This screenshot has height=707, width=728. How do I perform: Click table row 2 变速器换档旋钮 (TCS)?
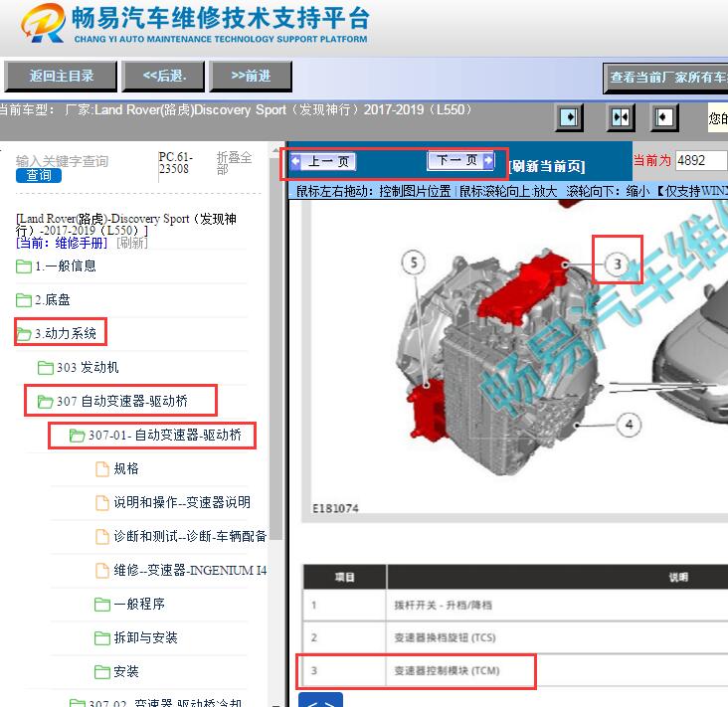[515, 637]
